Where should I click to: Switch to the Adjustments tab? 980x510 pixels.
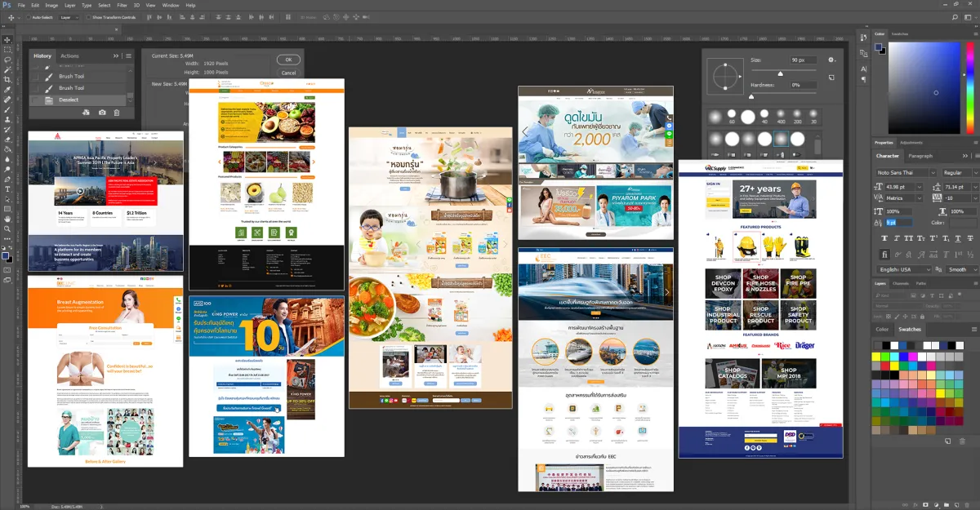(911, 142)
